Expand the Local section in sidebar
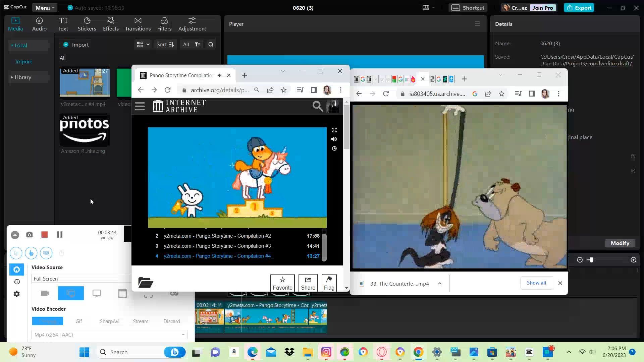Image resolution: width=644 pixels, height=362 pixels. click(28, 45)
